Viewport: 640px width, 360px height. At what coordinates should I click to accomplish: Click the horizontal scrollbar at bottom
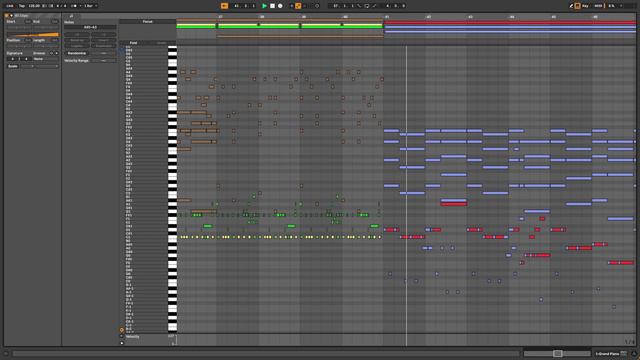(266, 353)
